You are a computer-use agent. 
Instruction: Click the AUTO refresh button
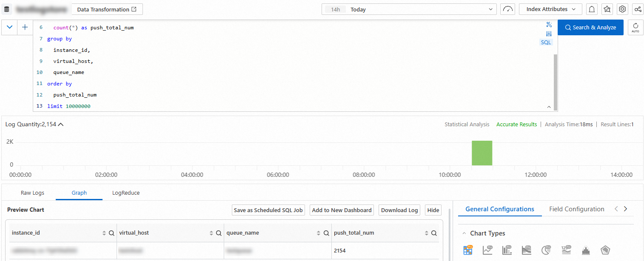(635, 28)
